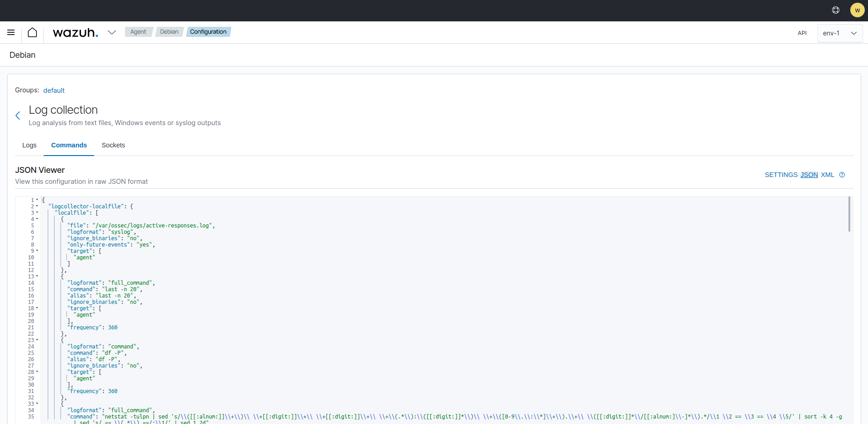Collapse the localfile array fold at line 3
The image size is (868, 424).
click(x=37, y=212)
